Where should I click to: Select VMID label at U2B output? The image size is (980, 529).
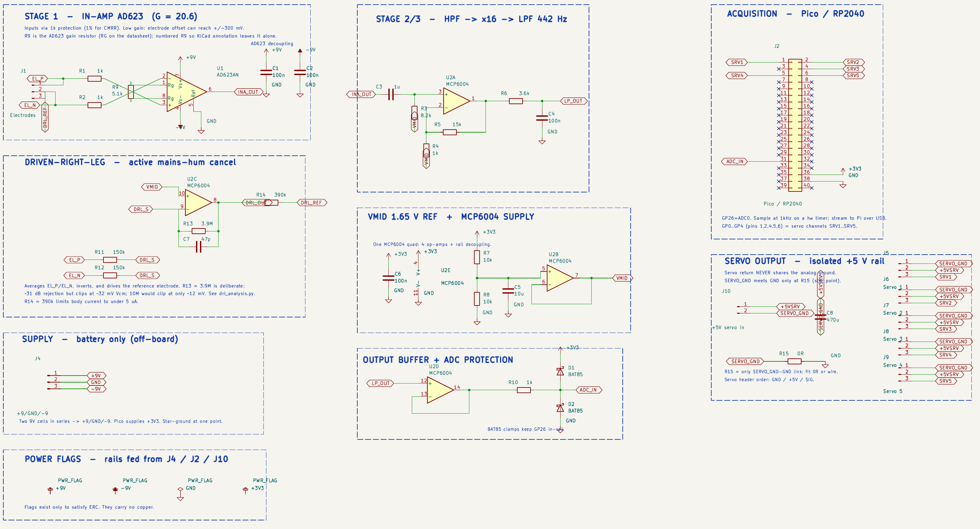coord(622,278)
